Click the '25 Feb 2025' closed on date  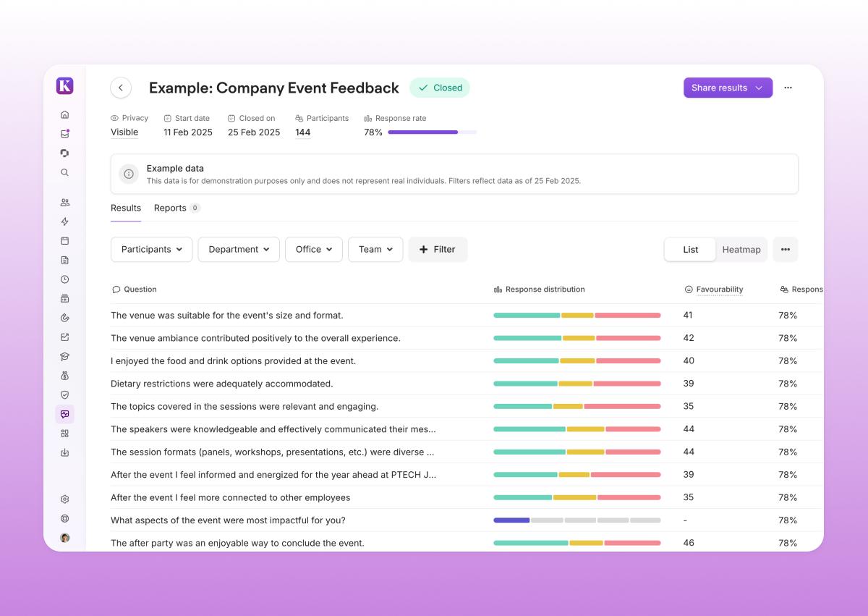click(254, 132)
